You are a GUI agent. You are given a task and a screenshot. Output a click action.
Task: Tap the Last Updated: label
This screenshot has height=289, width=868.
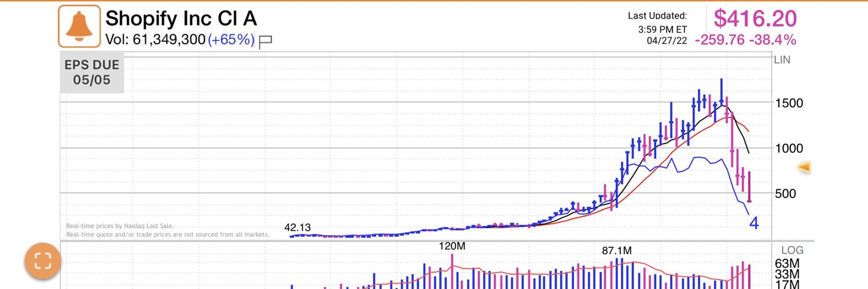[657, 16]
